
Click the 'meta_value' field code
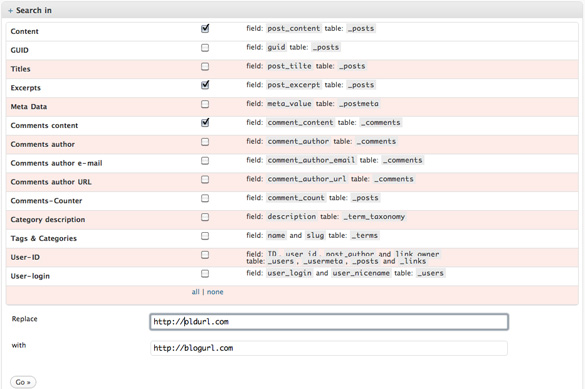pos(289,104)
